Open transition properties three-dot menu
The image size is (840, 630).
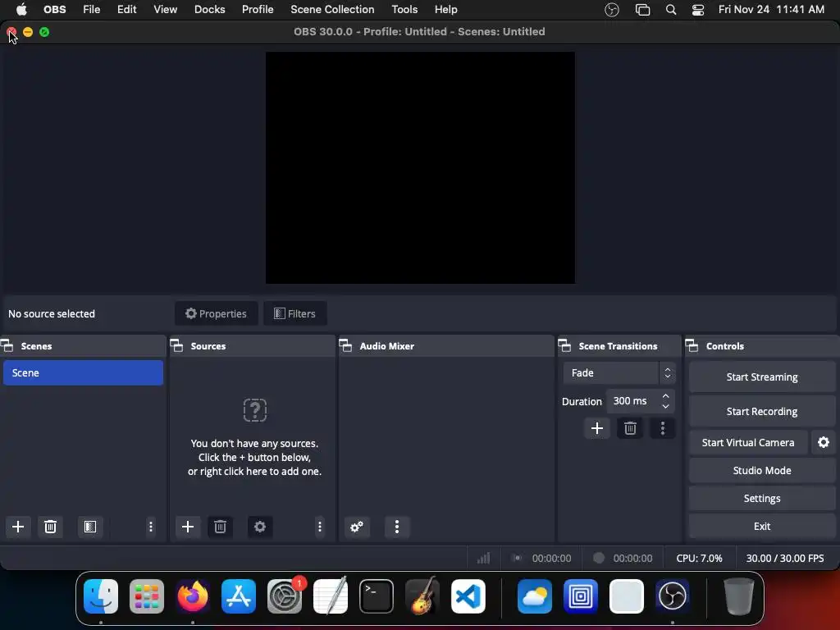663,428
